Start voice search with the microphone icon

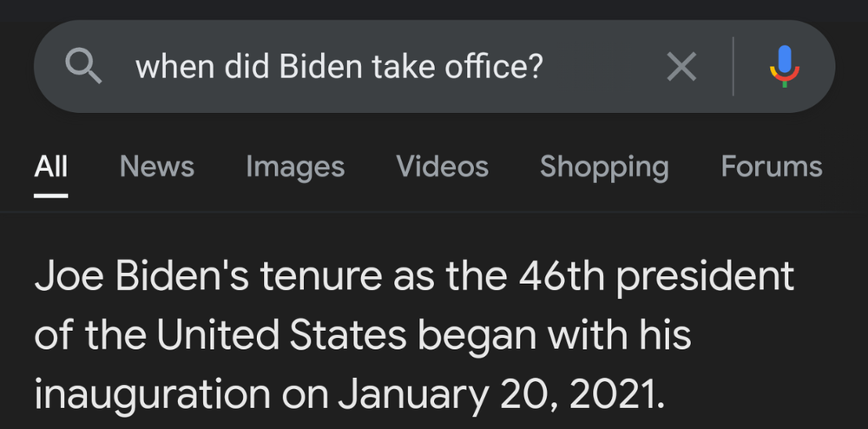(x=784, y=67)
